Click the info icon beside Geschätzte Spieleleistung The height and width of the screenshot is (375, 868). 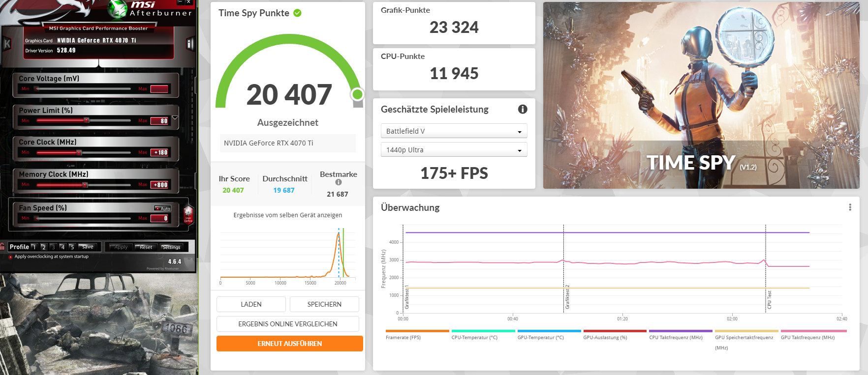523,109
